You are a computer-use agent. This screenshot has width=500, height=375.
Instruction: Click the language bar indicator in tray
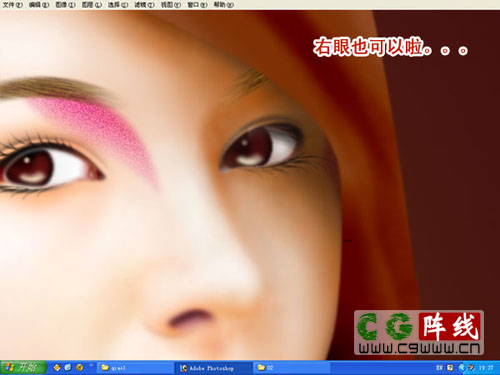(439, 368)
